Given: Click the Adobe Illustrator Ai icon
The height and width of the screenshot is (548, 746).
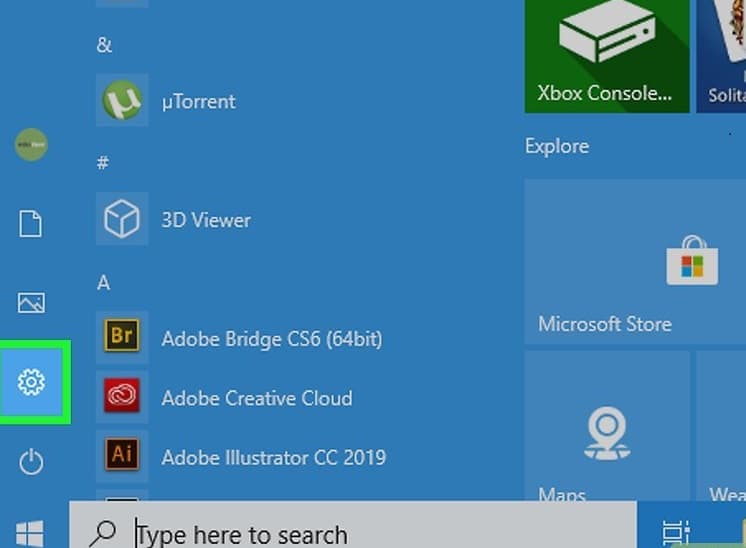Looking at the screenshot, I should pos(122,455).
